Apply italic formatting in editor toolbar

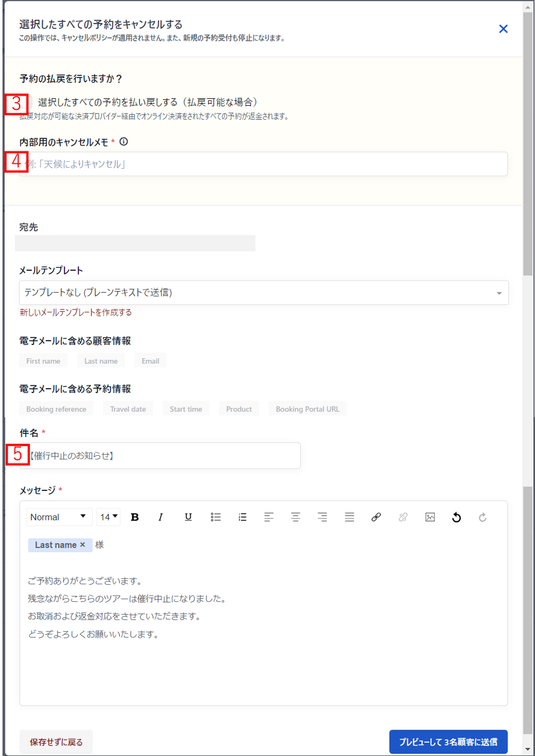pos(160,517)
